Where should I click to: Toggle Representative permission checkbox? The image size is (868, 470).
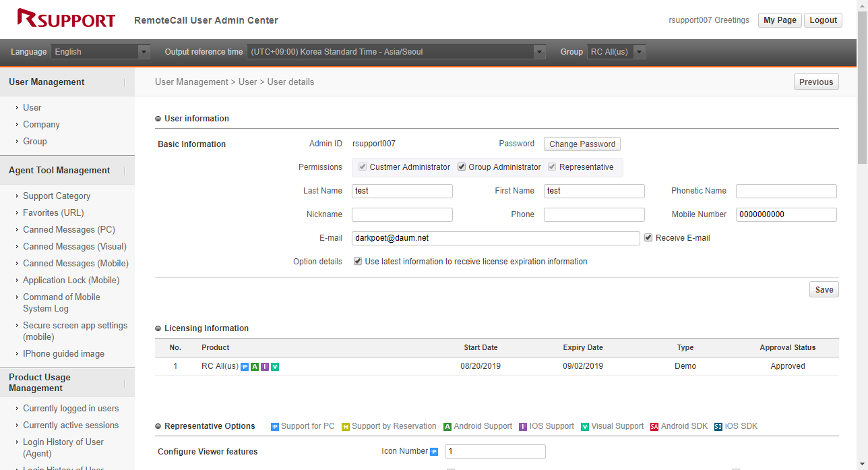click(x=552, y=167)
